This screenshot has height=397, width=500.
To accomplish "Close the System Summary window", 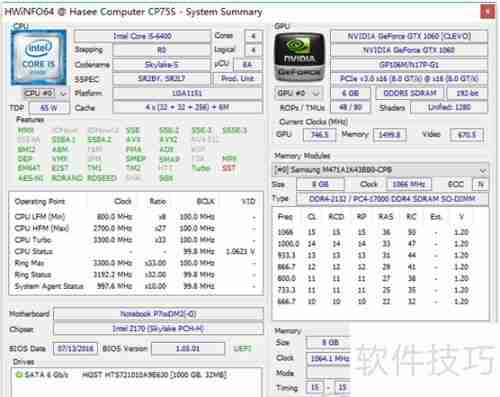I will tap(487, 12).
